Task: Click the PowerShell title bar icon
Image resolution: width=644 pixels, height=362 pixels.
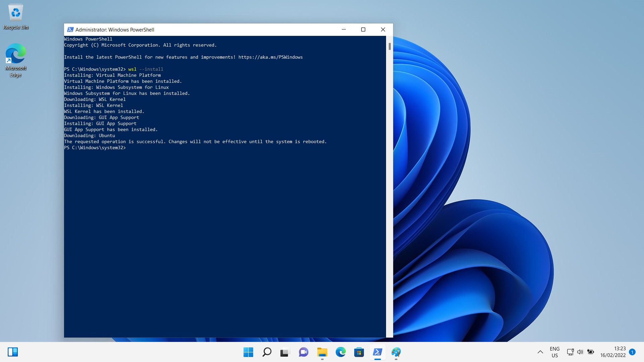Action: tap(70, 29)
